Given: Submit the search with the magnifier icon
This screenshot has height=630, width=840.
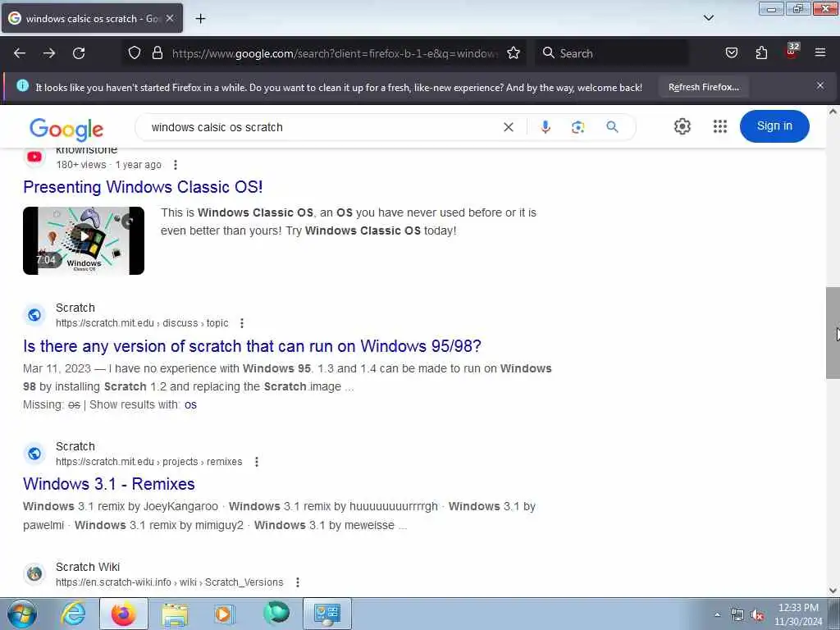Looking at the screenshot, I should (x=612, y=127).
